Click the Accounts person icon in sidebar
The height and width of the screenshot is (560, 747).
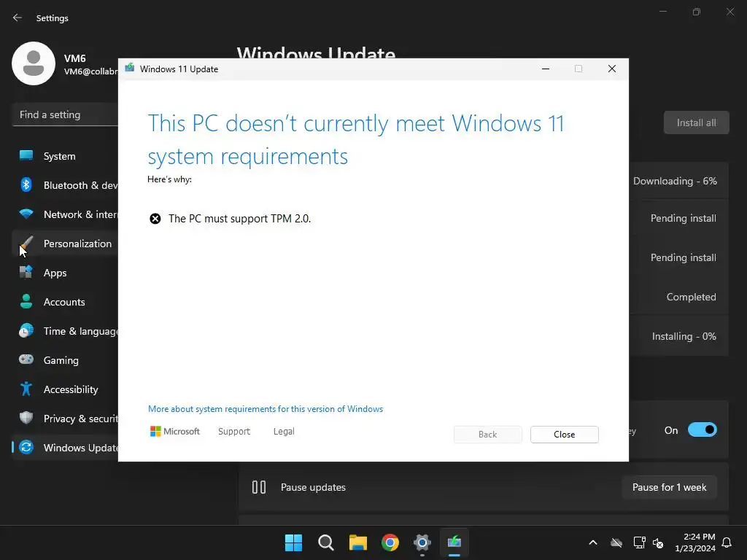[x=26, y=301]
